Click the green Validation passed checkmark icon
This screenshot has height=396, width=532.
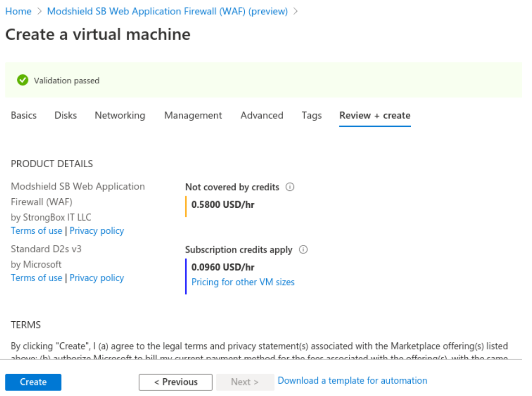[22, 81]
